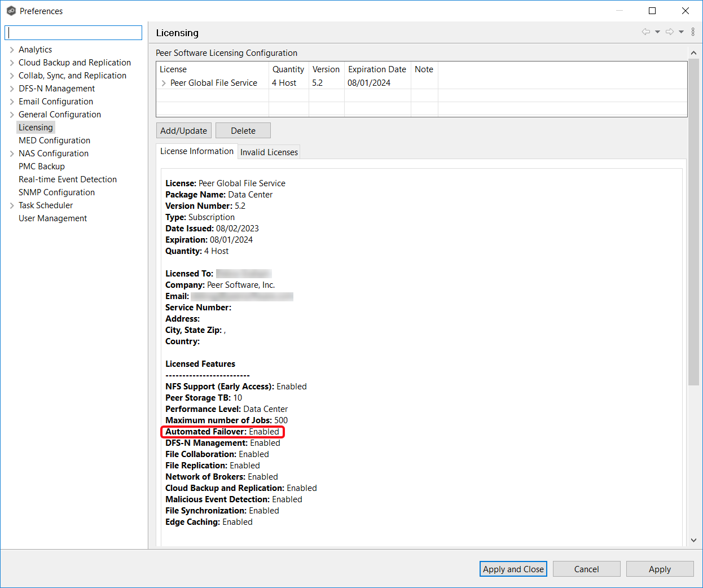Image resolution: width=703 pixels, height=588 pixels.
Task: Open the view menu via three-dot icon
Action: click(693, 32)
